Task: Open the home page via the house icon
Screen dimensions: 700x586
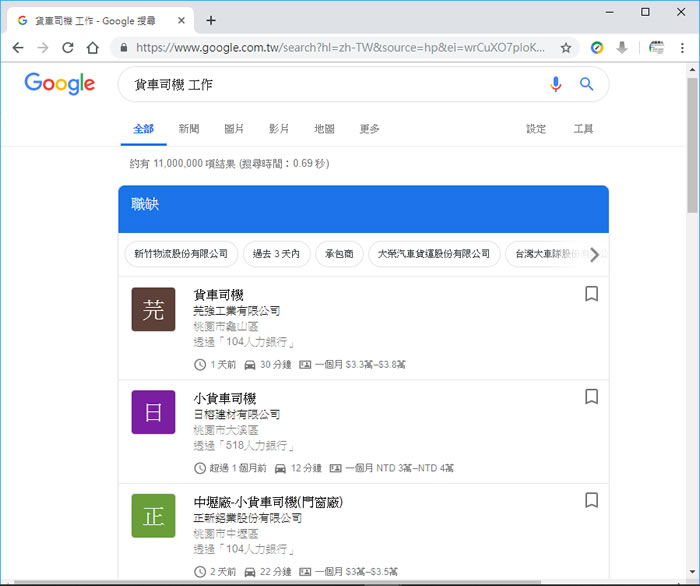Action: pyautogui.click(x=93, y=48)
